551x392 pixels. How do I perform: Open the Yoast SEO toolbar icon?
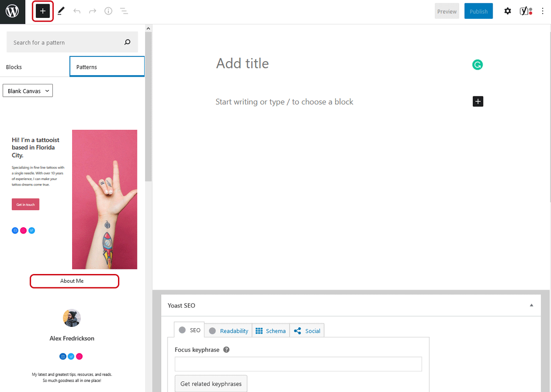tap(526, 11)
